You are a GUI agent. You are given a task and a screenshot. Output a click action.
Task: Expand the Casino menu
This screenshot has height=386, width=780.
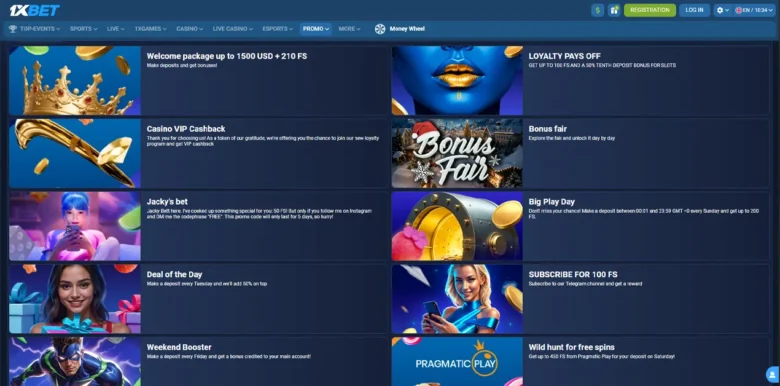190,29
